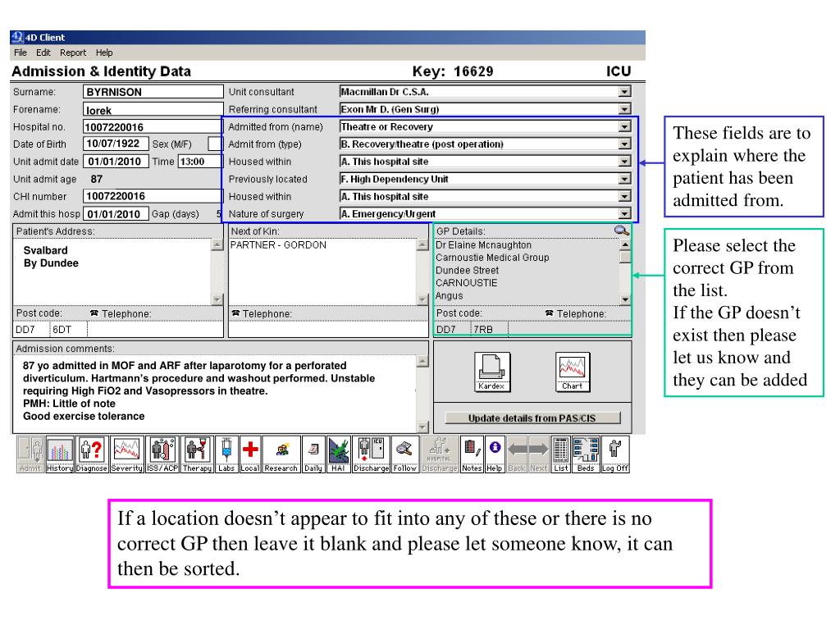Click the Date of Birth field

pos(116,144)
